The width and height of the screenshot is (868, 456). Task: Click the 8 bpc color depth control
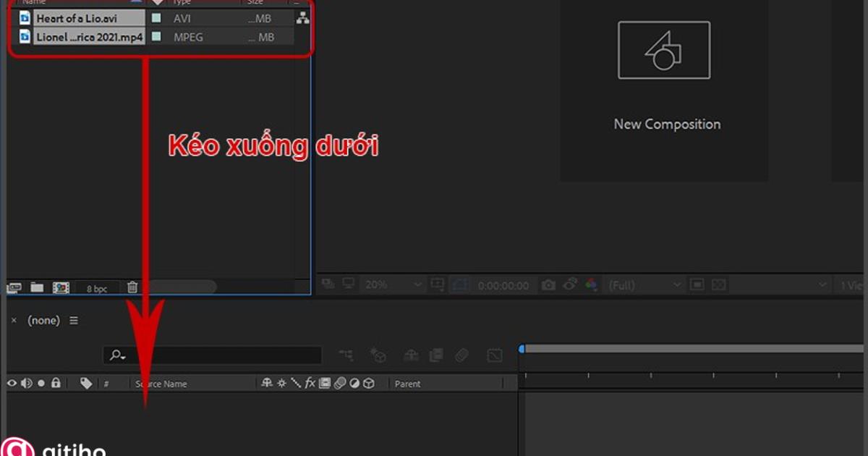[x=97, y=287]
